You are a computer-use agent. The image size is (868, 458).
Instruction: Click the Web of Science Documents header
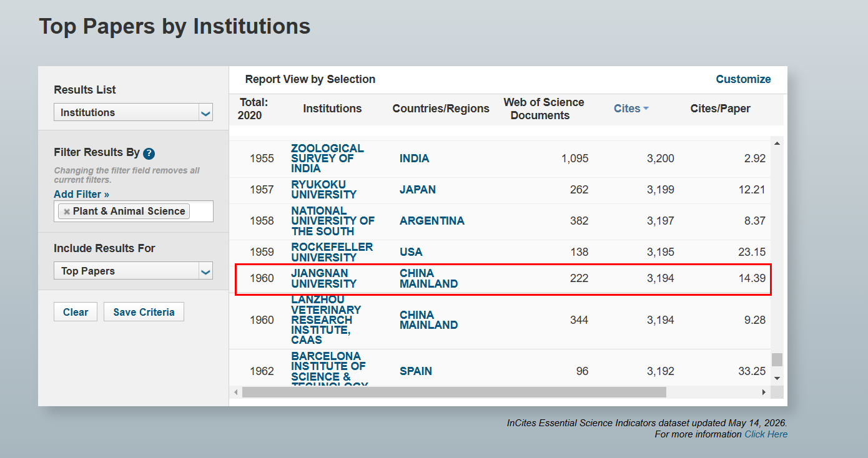[544, 109]
